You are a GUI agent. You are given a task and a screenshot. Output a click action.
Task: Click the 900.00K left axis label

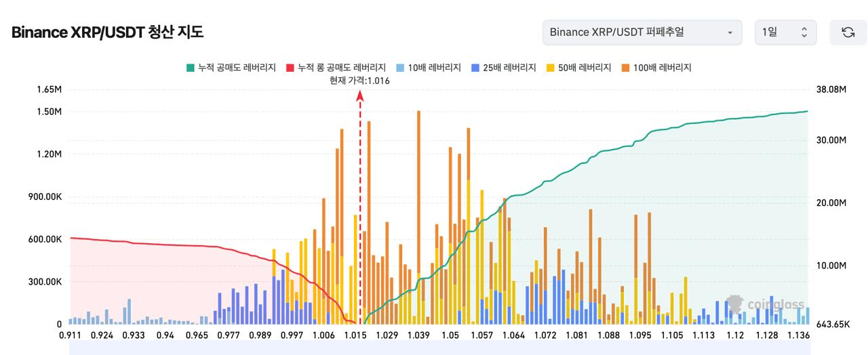coord(46,197)
